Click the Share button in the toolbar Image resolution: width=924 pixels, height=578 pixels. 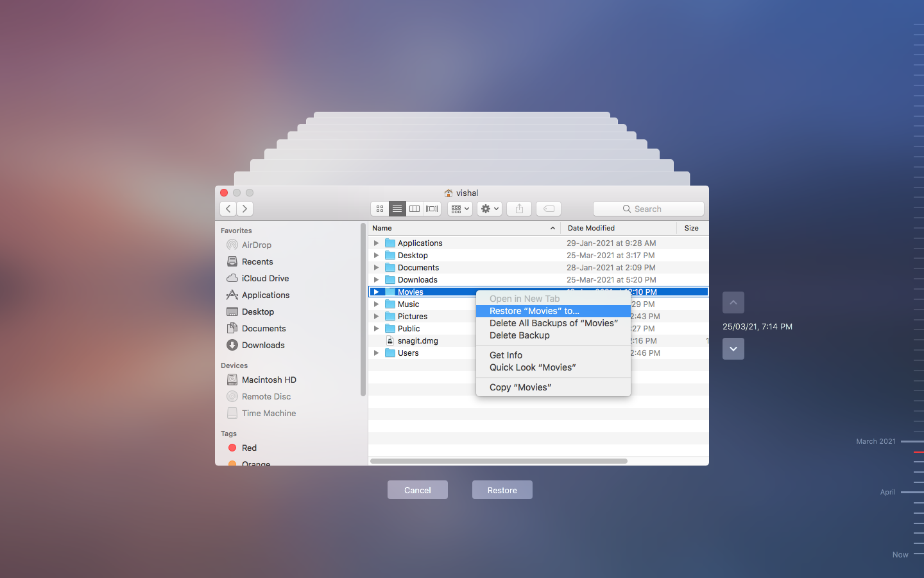(518, 208)
